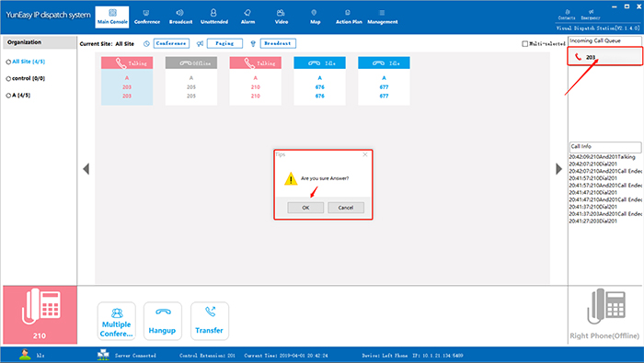The width and height of the screenshot is (644, 363).
Task: Open the Alarm bell icon
Action: pos(247,13)
